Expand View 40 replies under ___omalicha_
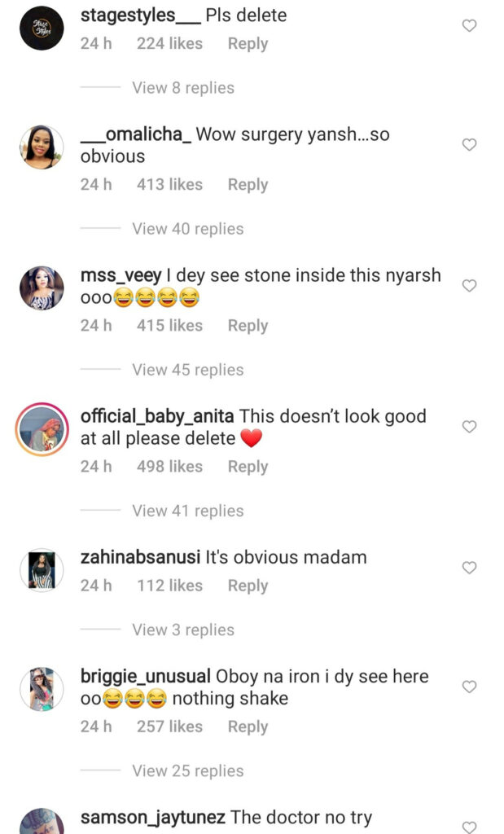This screenshot has height=834, width=504. point(187,229)
